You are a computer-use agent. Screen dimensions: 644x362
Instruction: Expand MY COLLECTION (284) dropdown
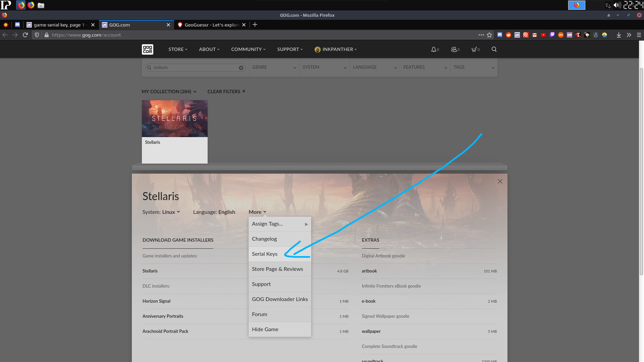pyautogui.click(x=169, y=92)
